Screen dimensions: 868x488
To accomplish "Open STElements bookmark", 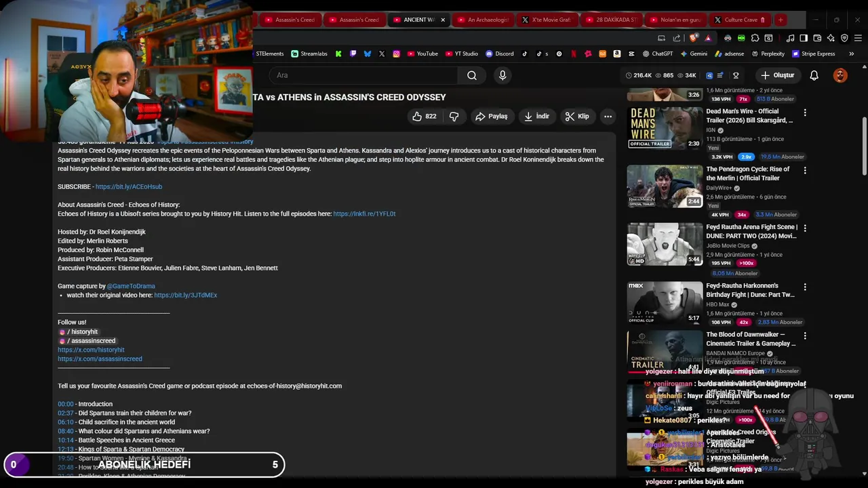I will coord(269,54).
